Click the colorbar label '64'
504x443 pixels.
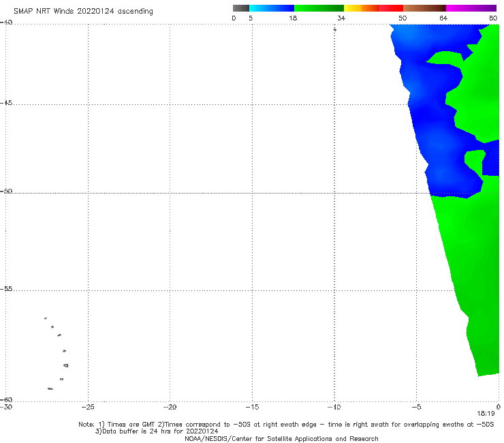tap(443, 18)
